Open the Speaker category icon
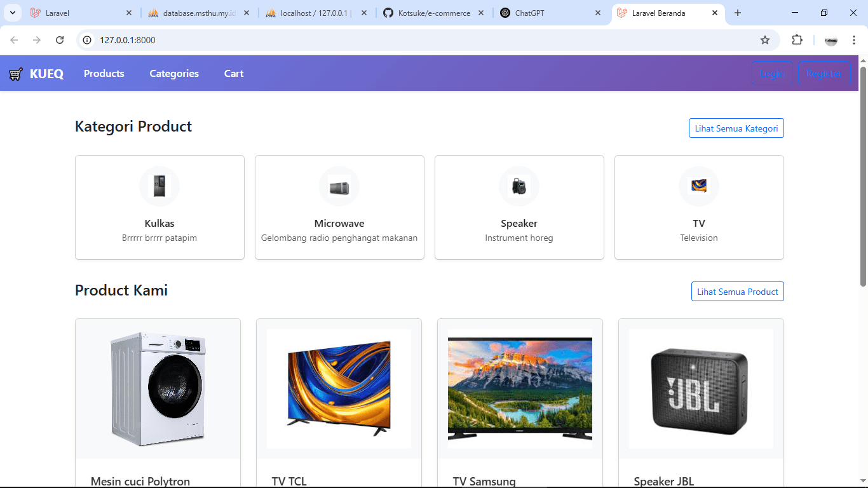Viewport: 868px width, 488px height. [519, 186]
